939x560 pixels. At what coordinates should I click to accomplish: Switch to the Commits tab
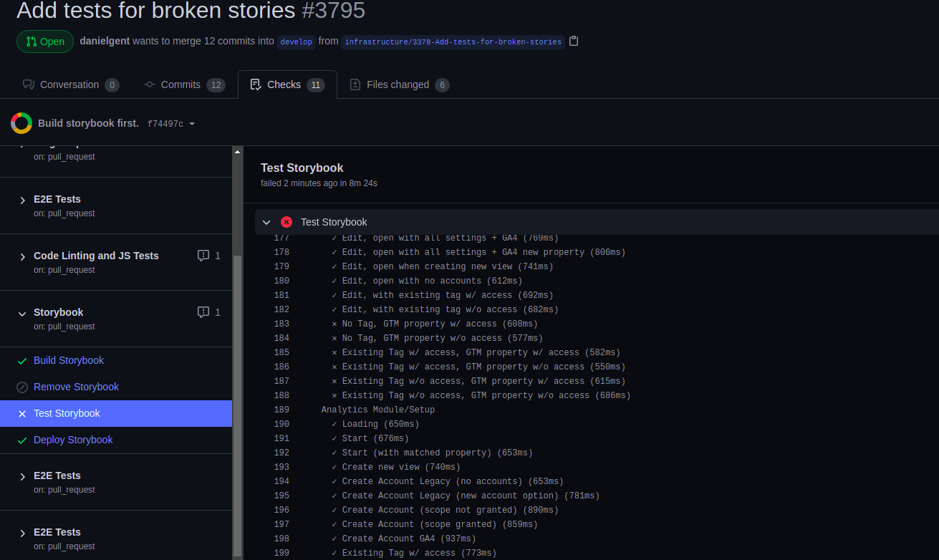coord(184,85)
